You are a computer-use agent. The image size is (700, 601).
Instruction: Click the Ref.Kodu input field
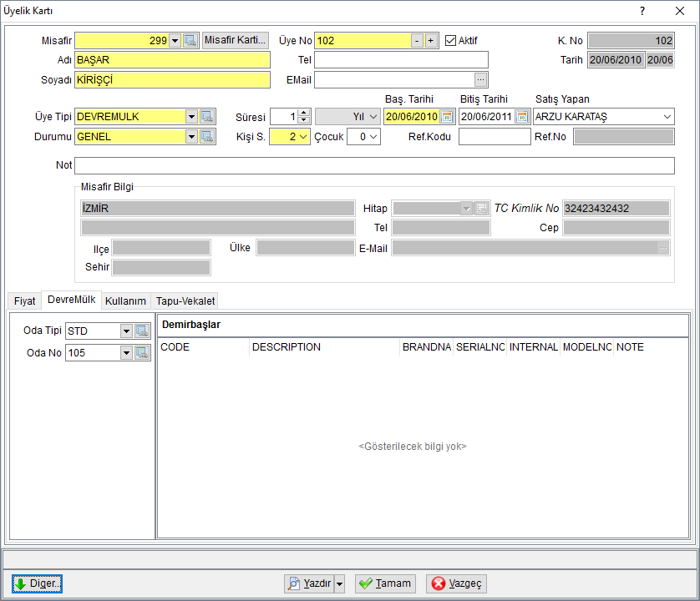pyautogui.click(x=495, y=137)
